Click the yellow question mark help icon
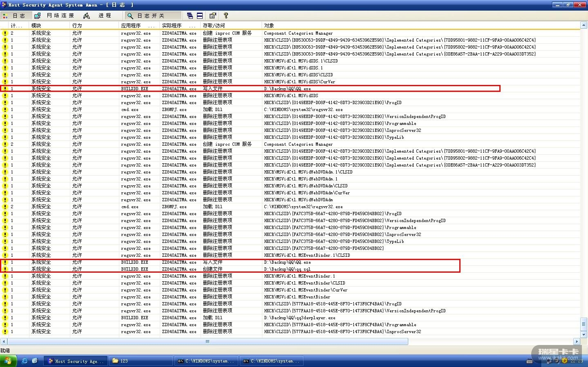 [226, 16]
